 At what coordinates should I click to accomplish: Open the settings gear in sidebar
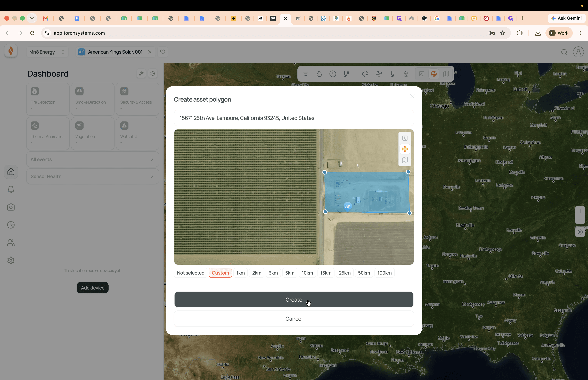click(11, 260)
